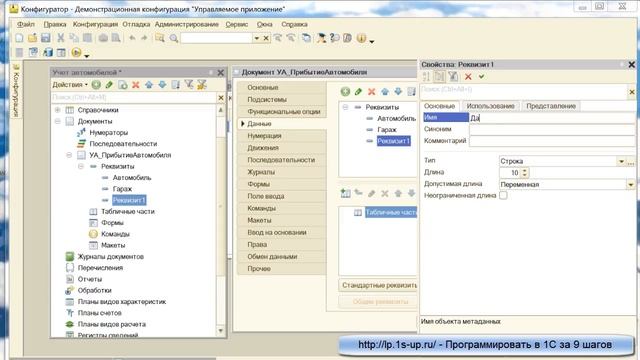This screenshot has width=640, height=360.
Task: Click the Имя input field
Action: pos(552,118)
